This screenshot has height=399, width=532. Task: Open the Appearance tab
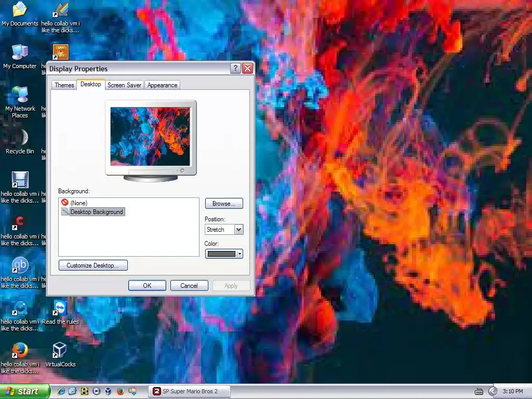(x=162, y=85)
